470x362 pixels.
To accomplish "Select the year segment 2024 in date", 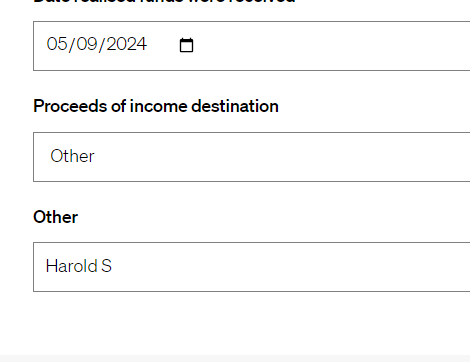I will tap(127, 44).
